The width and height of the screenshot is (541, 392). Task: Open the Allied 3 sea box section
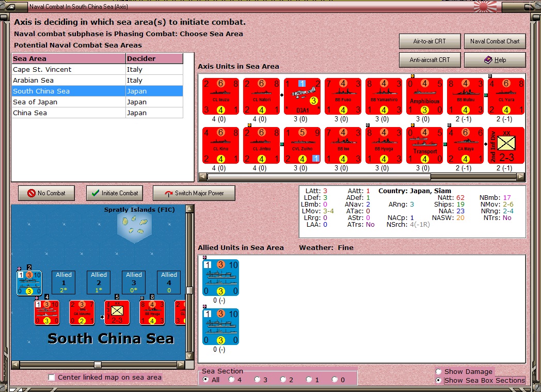click(x=134, y=283)
